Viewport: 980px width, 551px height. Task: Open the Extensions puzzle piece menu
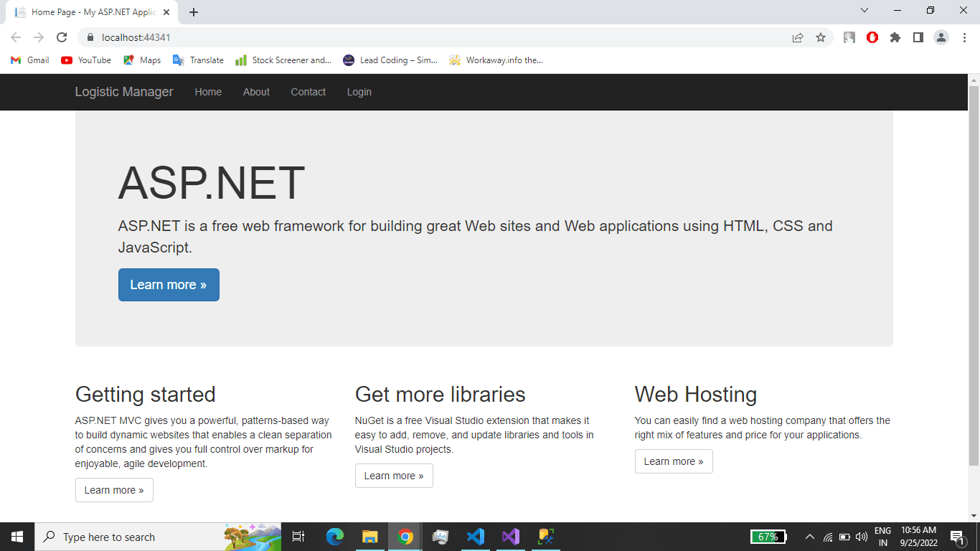[895, 37]
